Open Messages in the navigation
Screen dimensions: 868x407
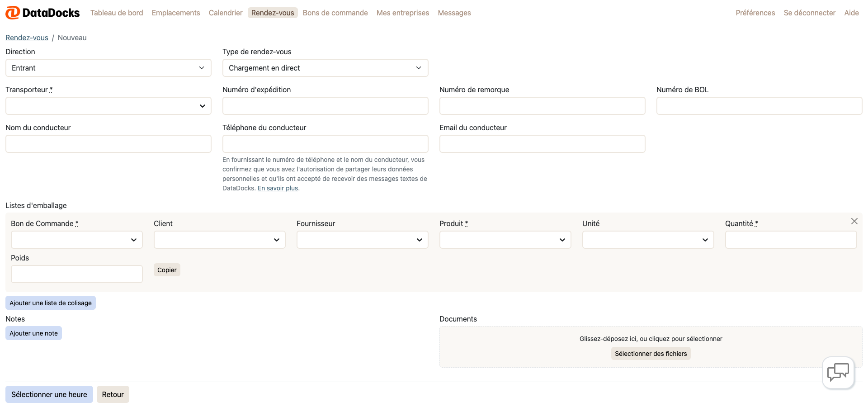point(454,13)
